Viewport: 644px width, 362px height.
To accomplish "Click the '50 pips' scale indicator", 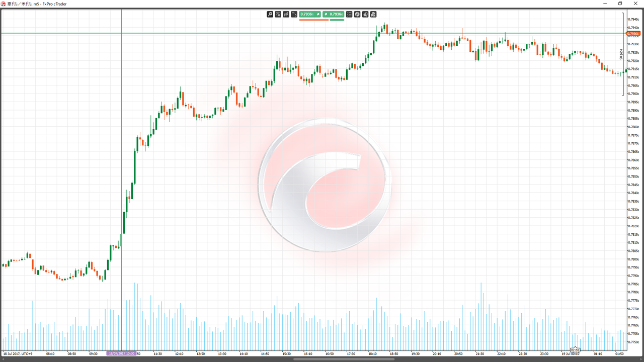I will coord(621,54).
